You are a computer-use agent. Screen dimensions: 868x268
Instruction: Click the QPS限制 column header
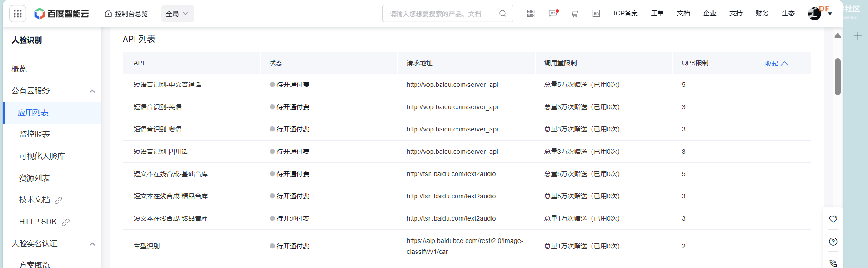(x=695, y=63)
